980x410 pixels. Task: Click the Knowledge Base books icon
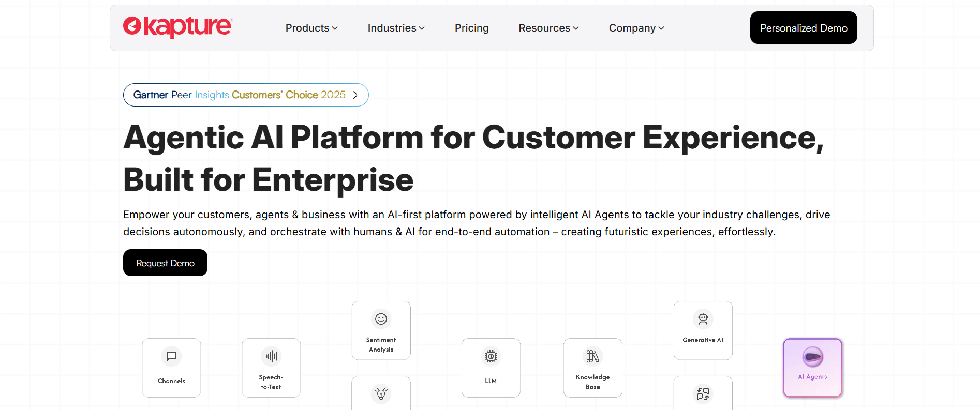point(592,356)
